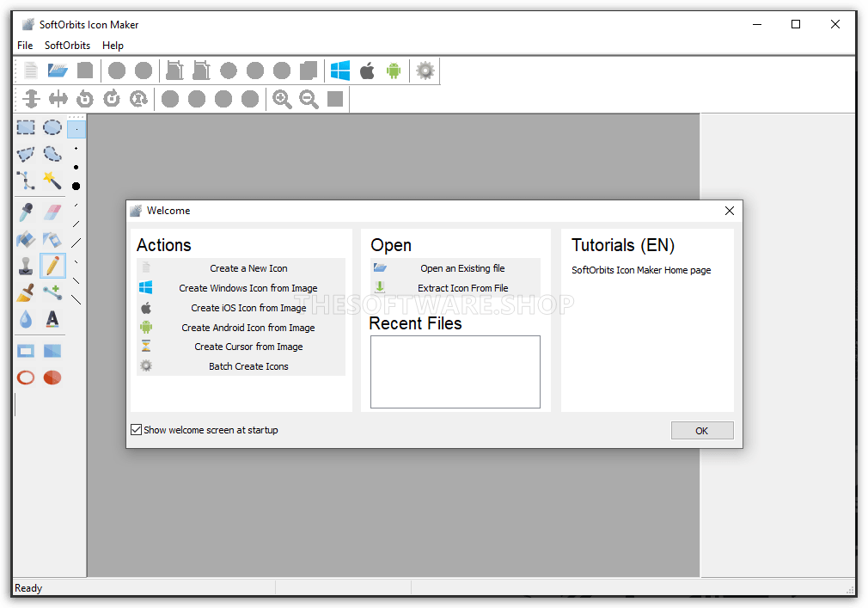The image size is (868, 608).
Task: Choose the filled ellipse shape tool
Action: [x=52, y=378]
